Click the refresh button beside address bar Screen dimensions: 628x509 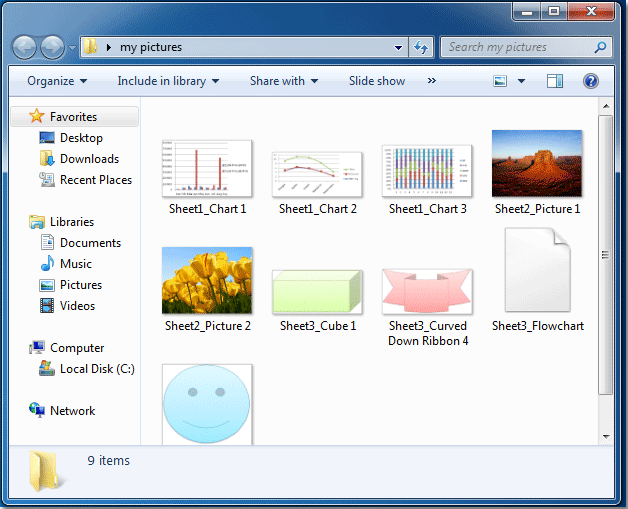(421, 47)
